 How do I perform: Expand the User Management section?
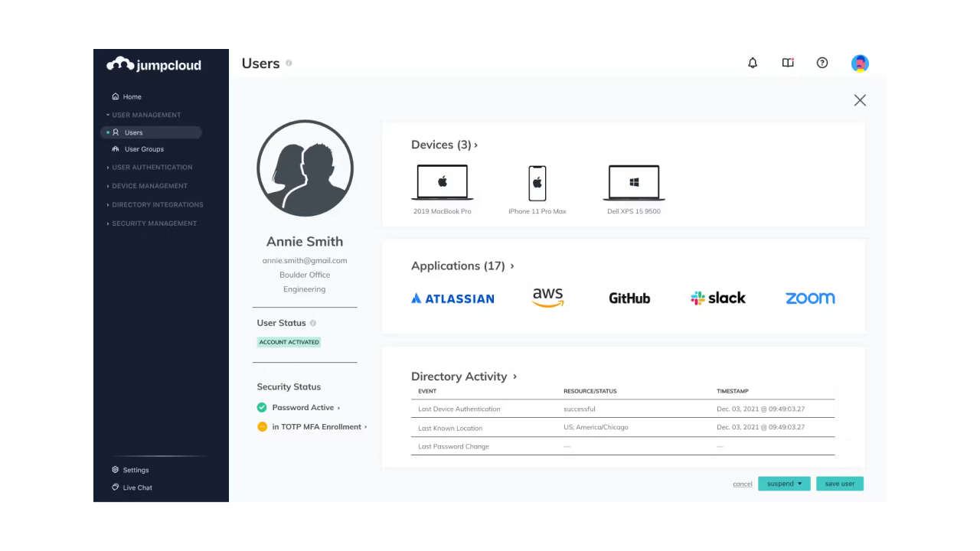tap(144, 115)
